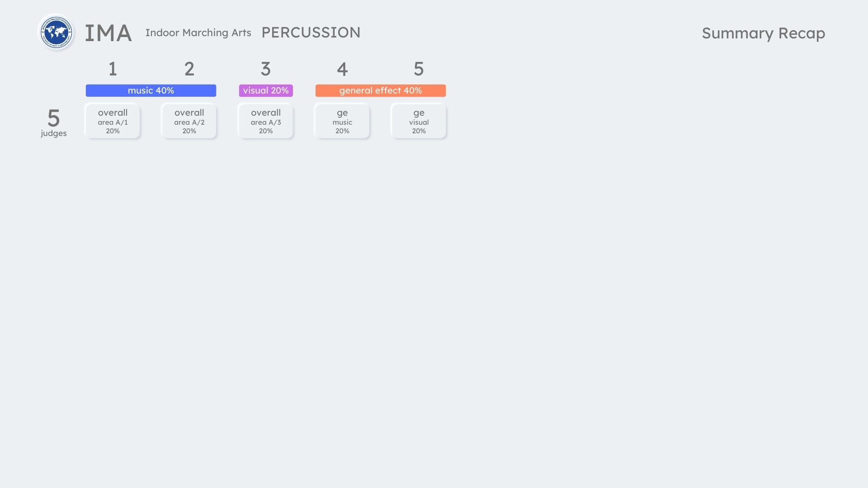This screenshot has width=868, height=488.
Task: Click the IMA globe logo icon
Action: [x=57, y=33]
